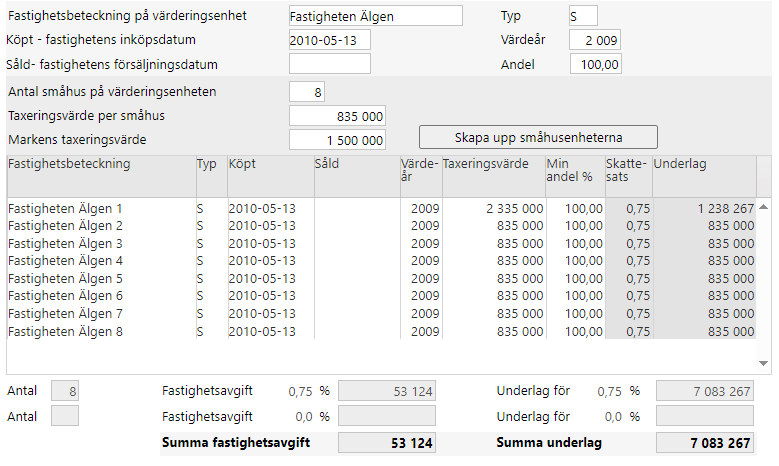The width and height of the screenshot is (779, 466).
Task: Click Min andel cell for Älgen 4
Action: (575, 261)
